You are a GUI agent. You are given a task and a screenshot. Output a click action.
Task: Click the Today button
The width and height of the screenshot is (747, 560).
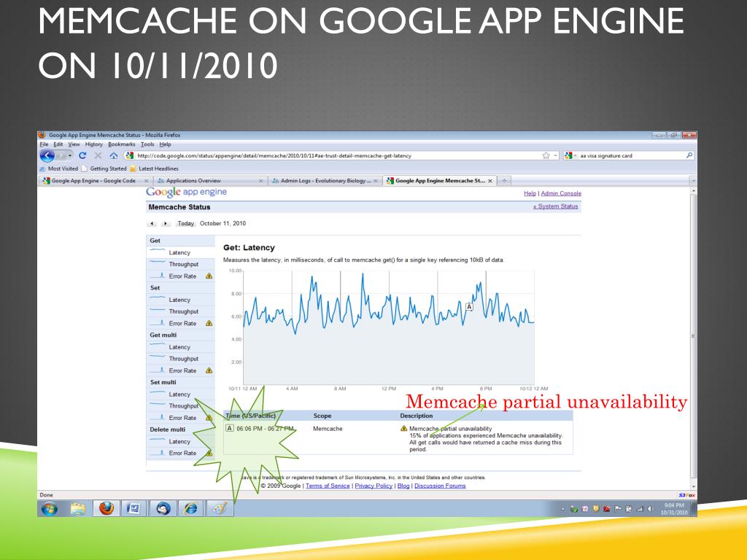coord(185,223)
